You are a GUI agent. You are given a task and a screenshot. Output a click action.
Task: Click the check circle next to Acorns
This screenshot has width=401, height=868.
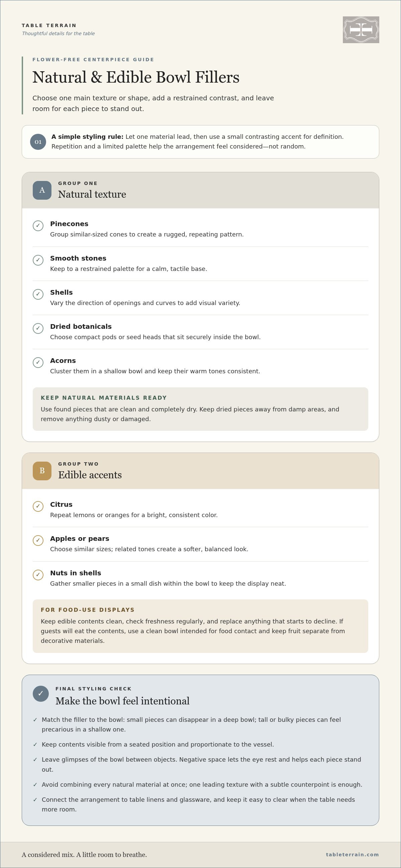tap(38, 362)
